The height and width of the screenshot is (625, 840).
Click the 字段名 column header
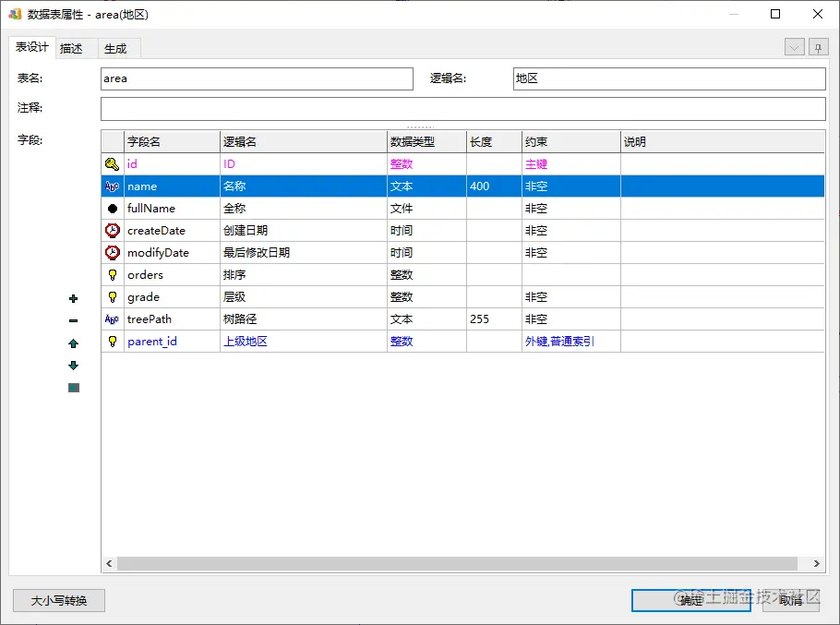(x=172, y=142)
